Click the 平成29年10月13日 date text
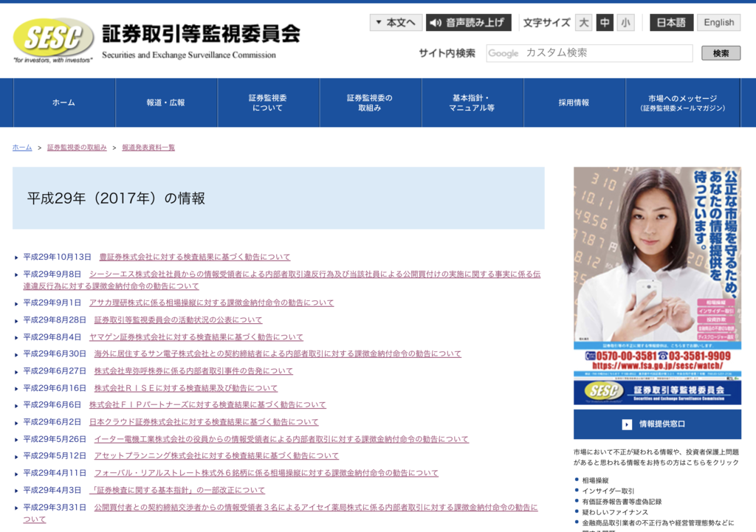Viewport: 756px width, 532px height. (x=57, y=257)
